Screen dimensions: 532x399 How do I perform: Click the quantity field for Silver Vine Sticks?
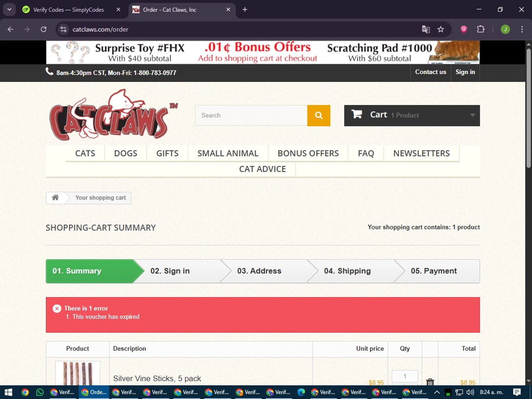(405, 376)
